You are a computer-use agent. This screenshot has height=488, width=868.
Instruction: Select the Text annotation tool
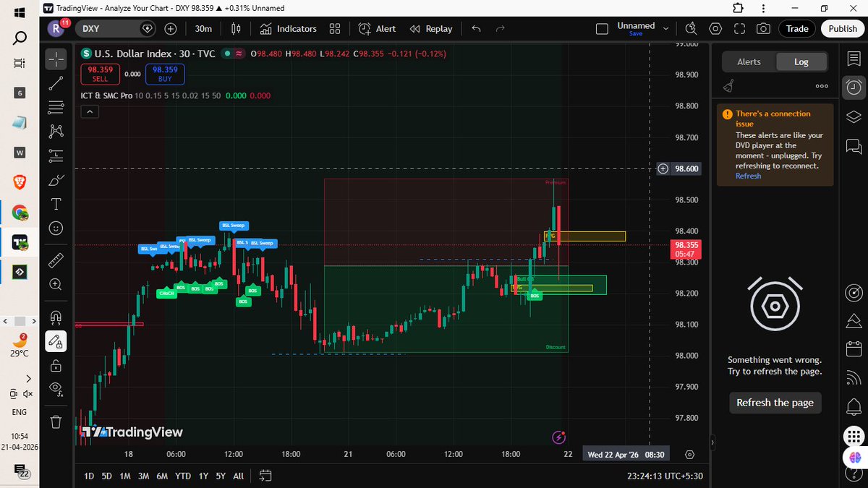[56, 204]
